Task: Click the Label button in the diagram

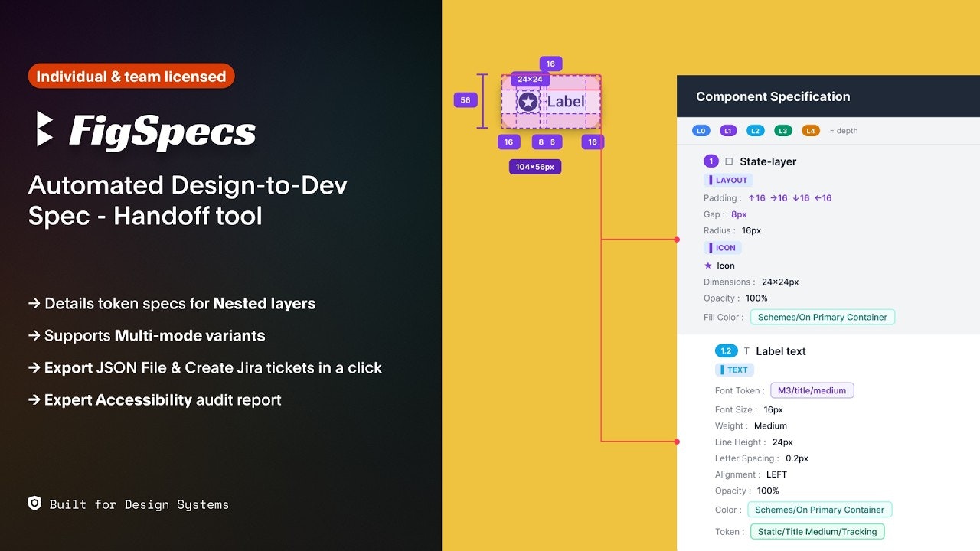Action: click(x=551, y=101)
